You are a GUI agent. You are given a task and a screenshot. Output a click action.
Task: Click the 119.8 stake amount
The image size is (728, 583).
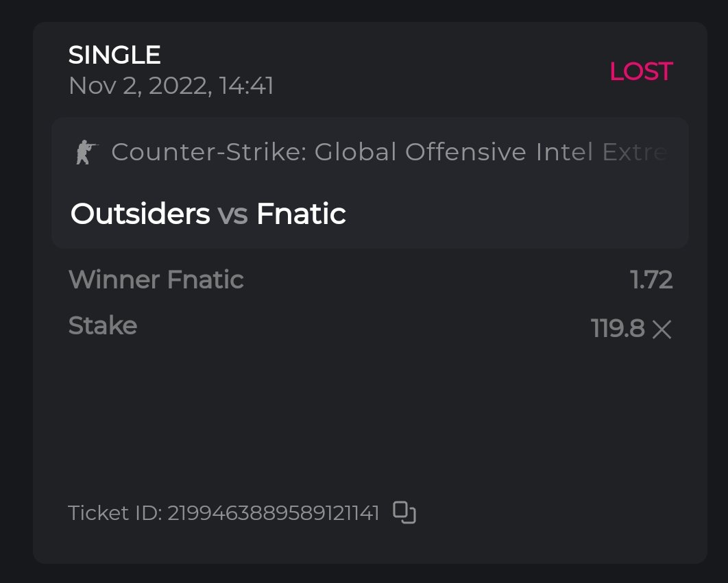coord(617,330)
